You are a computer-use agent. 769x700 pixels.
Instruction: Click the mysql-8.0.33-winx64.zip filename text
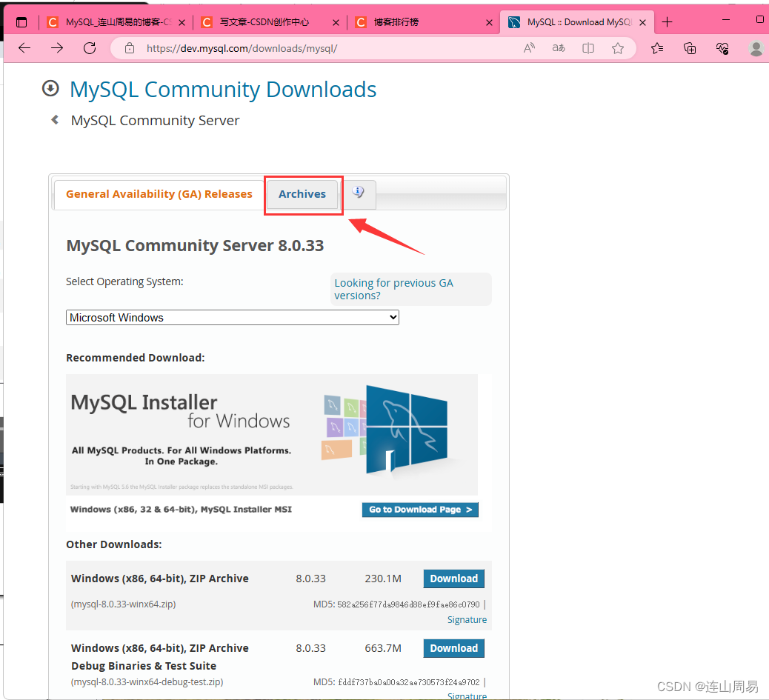pyautogui.click(x=123, y=604)
